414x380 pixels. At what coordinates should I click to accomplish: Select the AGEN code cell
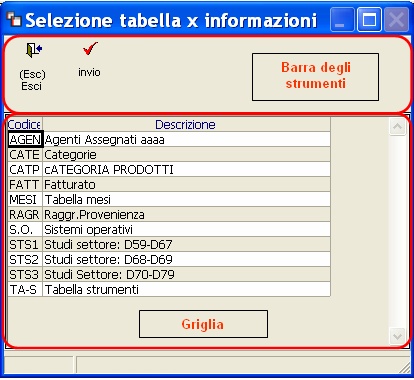[25, 139]
